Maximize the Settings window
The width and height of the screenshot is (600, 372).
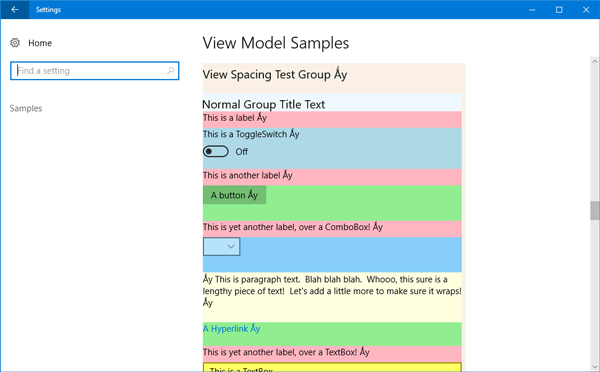tap(559, 10)
